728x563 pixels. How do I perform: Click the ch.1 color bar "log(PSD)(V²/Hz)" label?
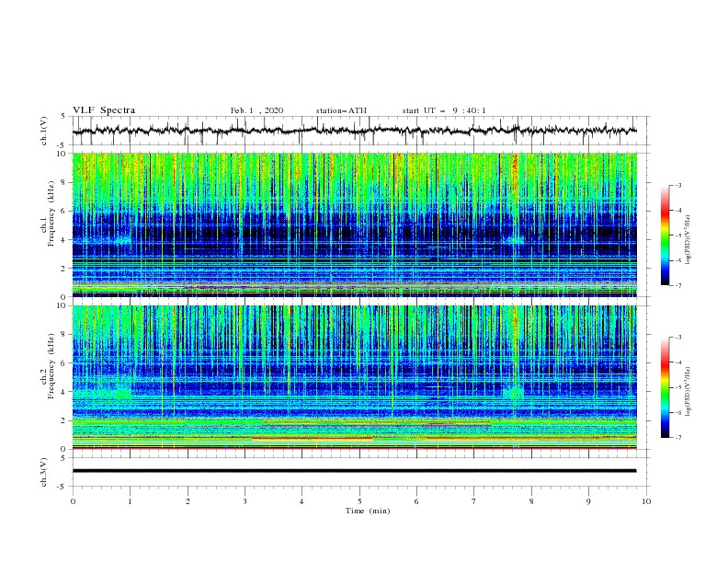coord(688,240)
